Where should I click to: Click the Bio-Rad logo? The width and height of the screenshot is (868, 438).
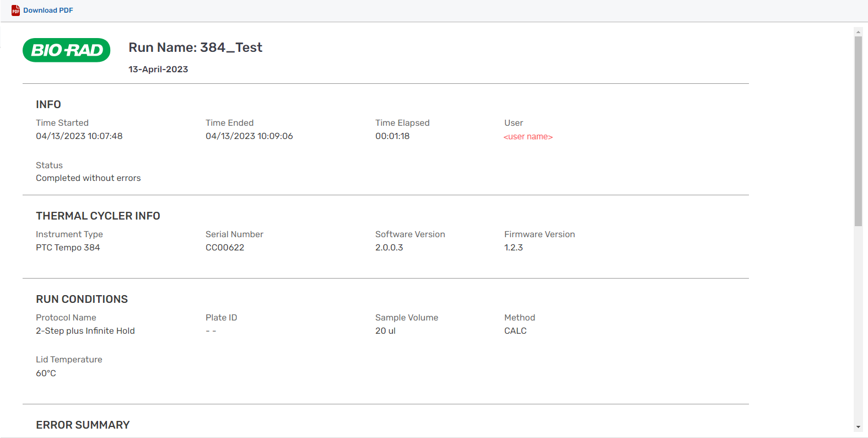point(67,50)
